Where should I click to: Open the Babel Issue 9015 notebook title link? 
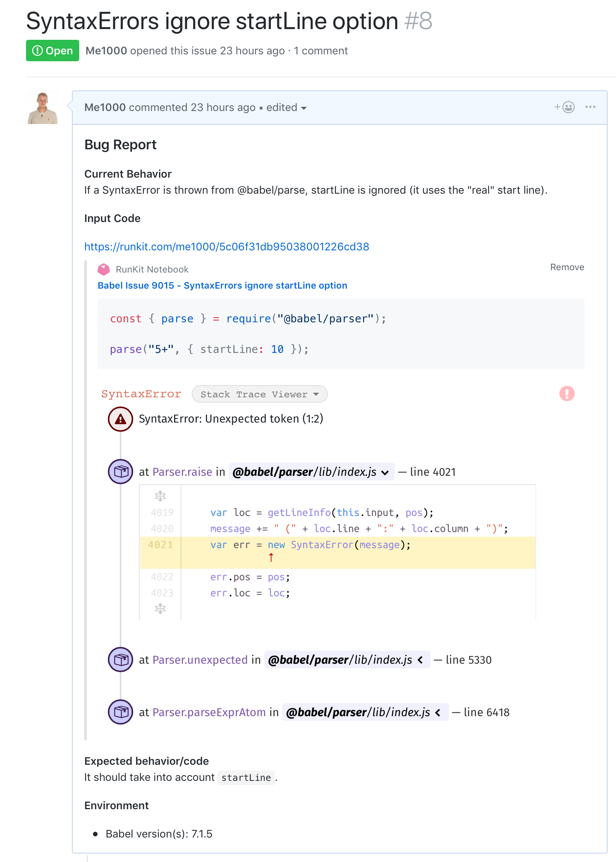(x=222, y=286)
